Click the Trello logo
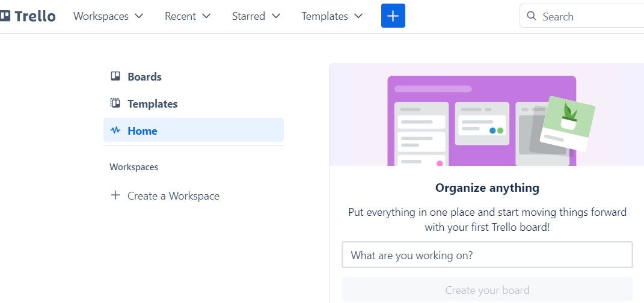644x303 pixels. tap(28, 16)
